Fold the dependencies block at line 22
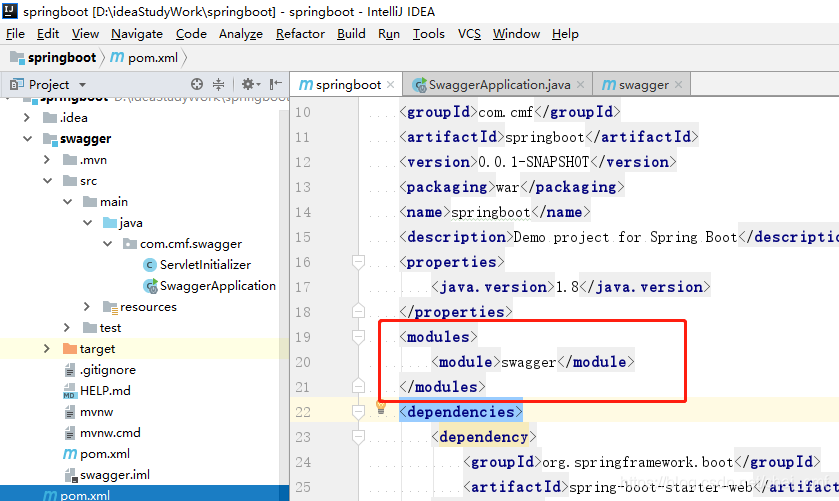 point(359,412)
